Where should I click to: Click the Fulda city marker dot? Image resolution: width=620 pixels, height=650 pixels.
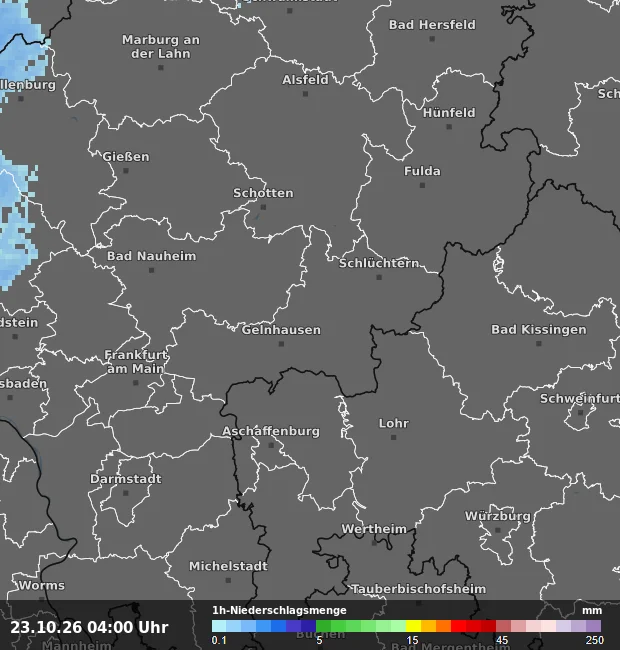(422, 185)
